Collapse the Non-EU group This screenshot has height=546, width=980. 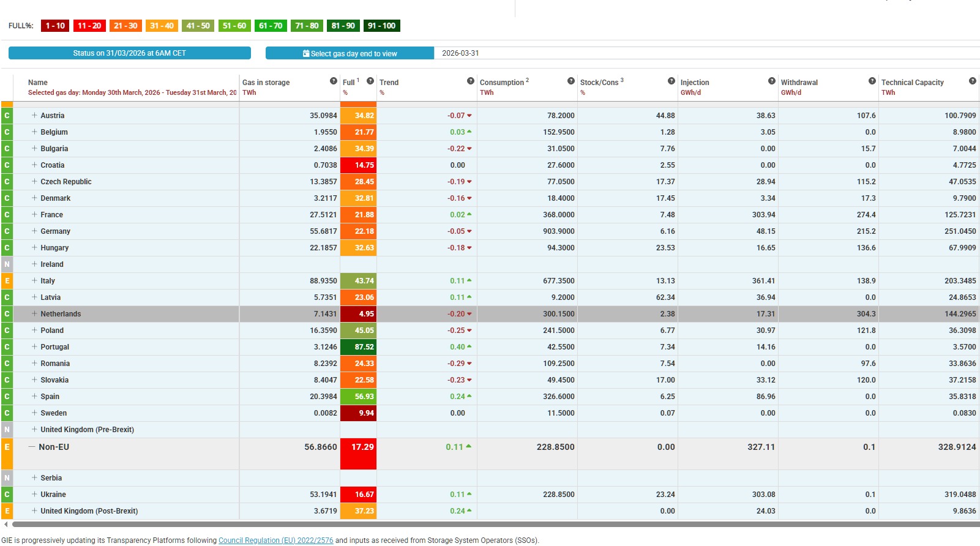point(32,447)
